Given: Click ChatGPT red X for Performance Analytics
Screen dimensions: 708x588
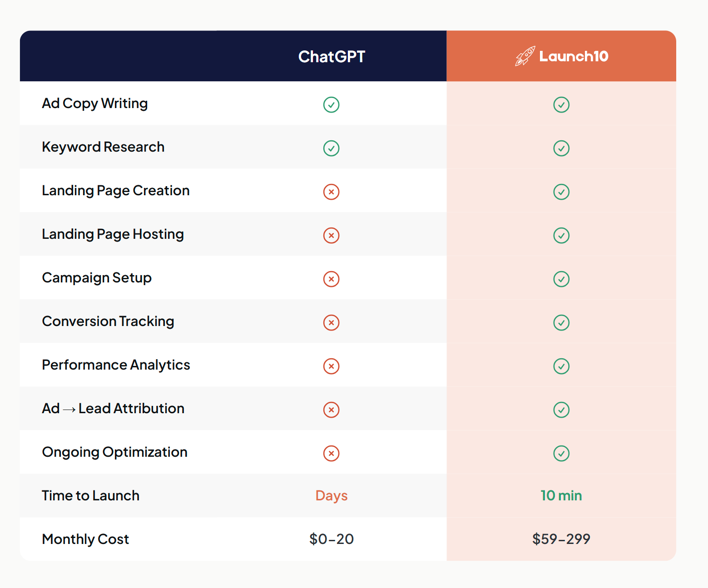Looking at the screenshot, I should pyautogui.click(x=332, y=366).
